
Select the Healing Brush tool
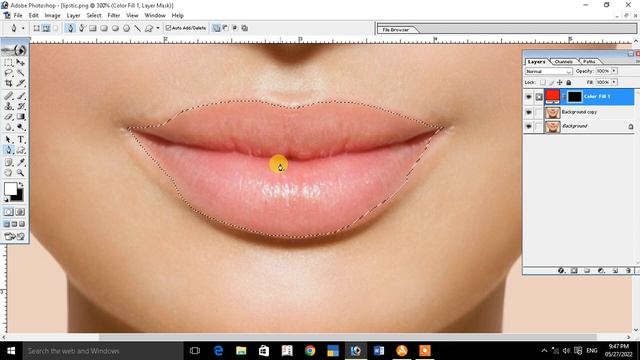[9, 96]
